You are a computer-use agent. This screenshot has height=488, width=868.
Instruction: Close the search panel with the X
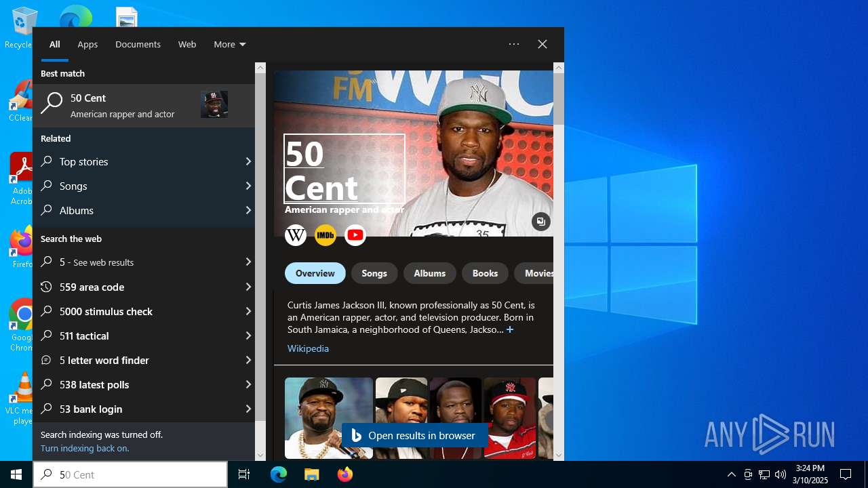pyautogui.click(x=542, y=44)
